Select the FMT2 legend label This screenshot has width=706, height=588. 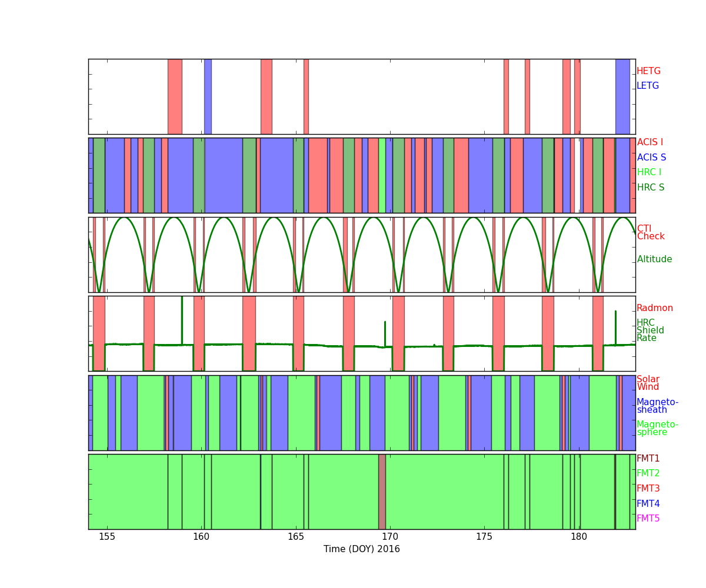648,473
